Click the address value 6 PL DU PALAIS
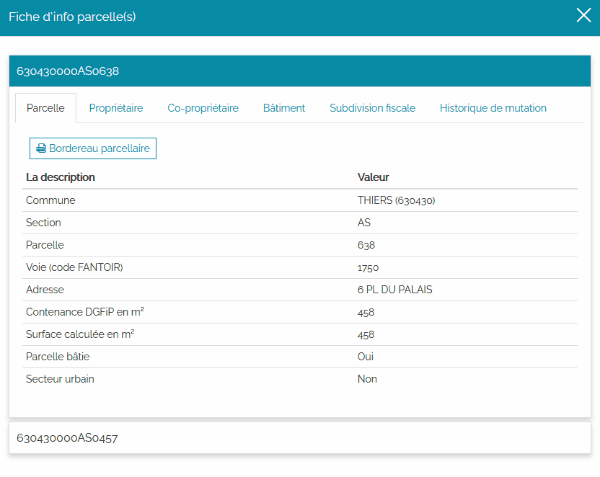Viewport: 600px width, 477px height. pyautogui.click(x=395, y=290)
